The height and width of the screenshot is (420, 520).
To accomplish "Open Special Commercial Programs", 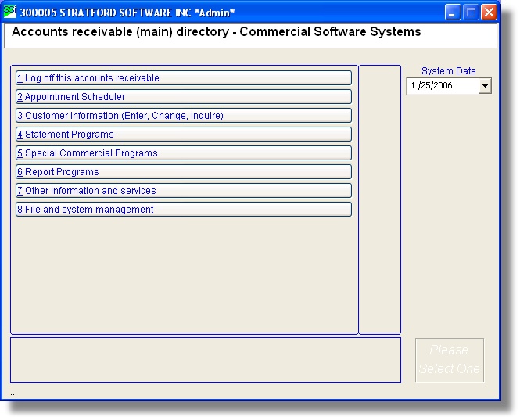I will point(184,153).
